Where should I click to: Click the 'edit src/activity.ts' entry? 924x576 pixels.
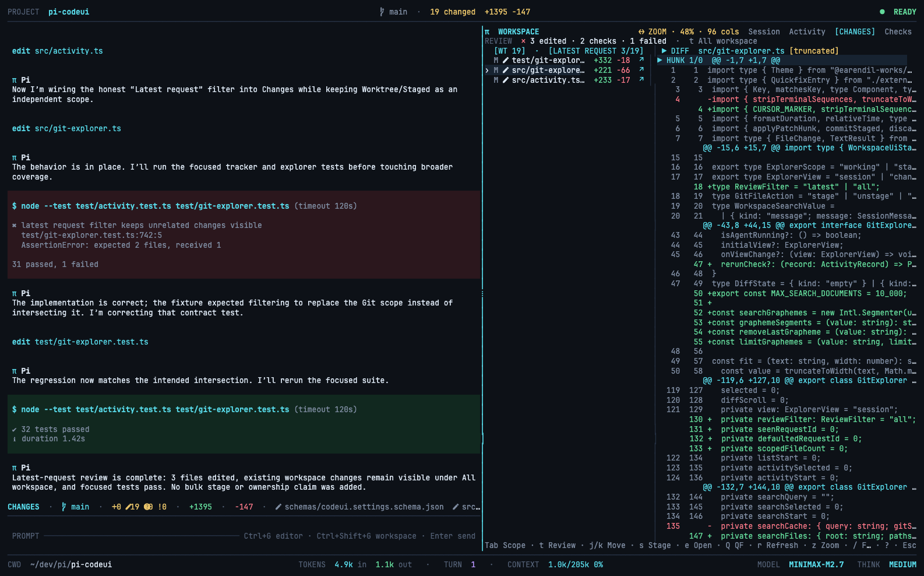[57, 51]
